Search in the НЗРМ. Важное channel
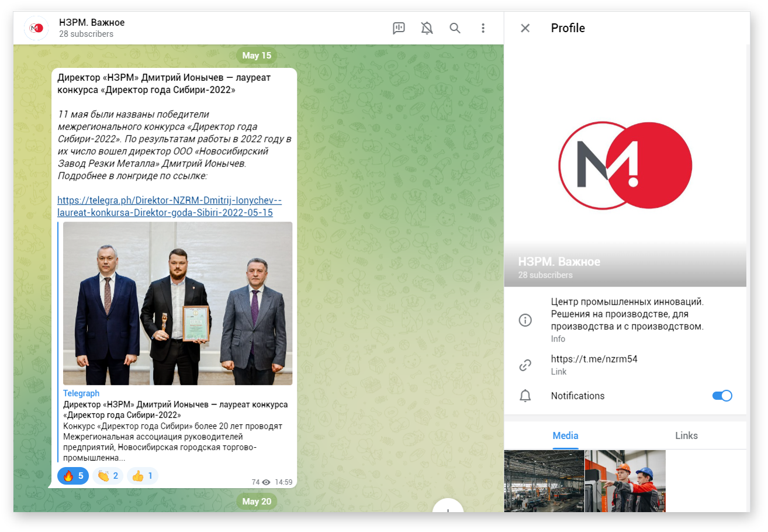Image resolution: width=768 pixels, height=532 pixels. click(455, 28)
